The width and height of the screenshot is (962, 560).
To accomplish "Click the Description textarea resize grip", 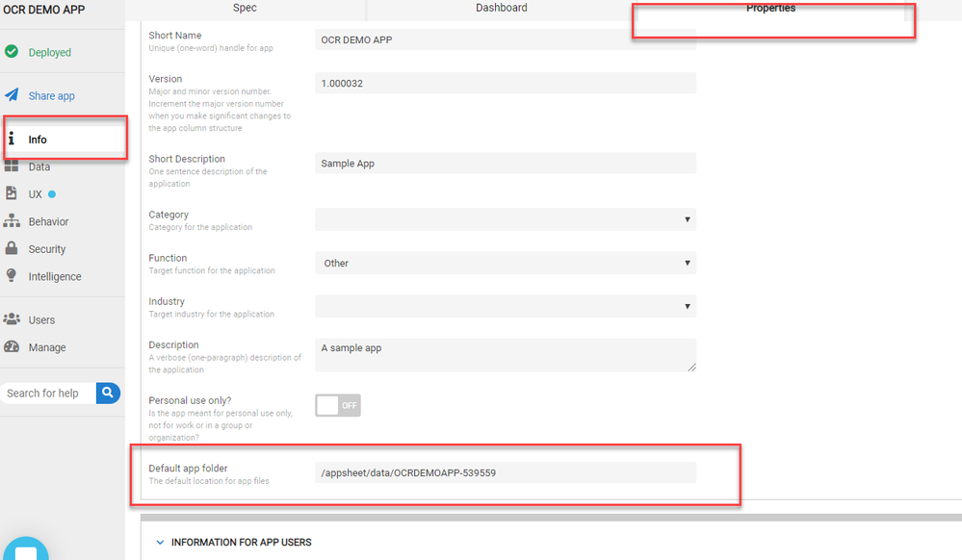I will tap(691, 367).
